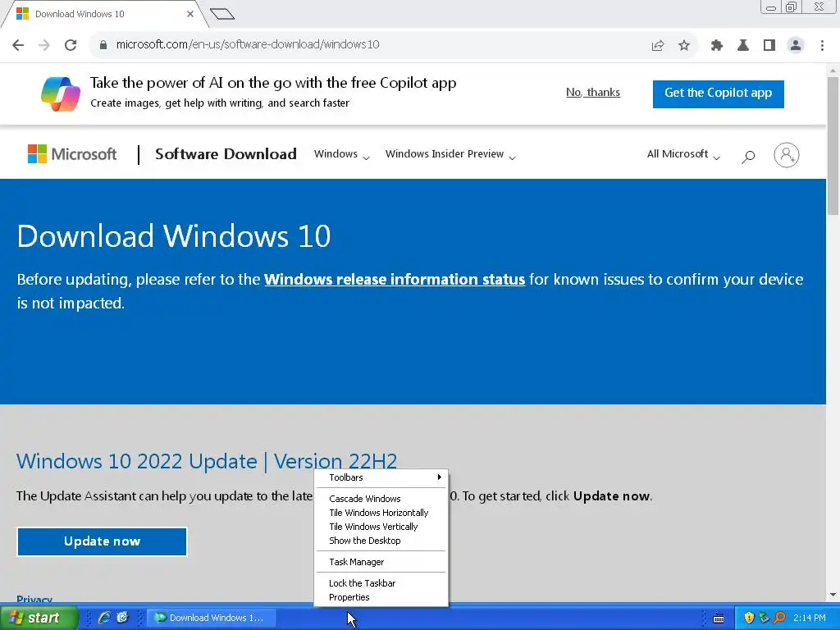Click the Copilot logo in the banner
This screenshot has height=630, width=840.
[61, 94]
